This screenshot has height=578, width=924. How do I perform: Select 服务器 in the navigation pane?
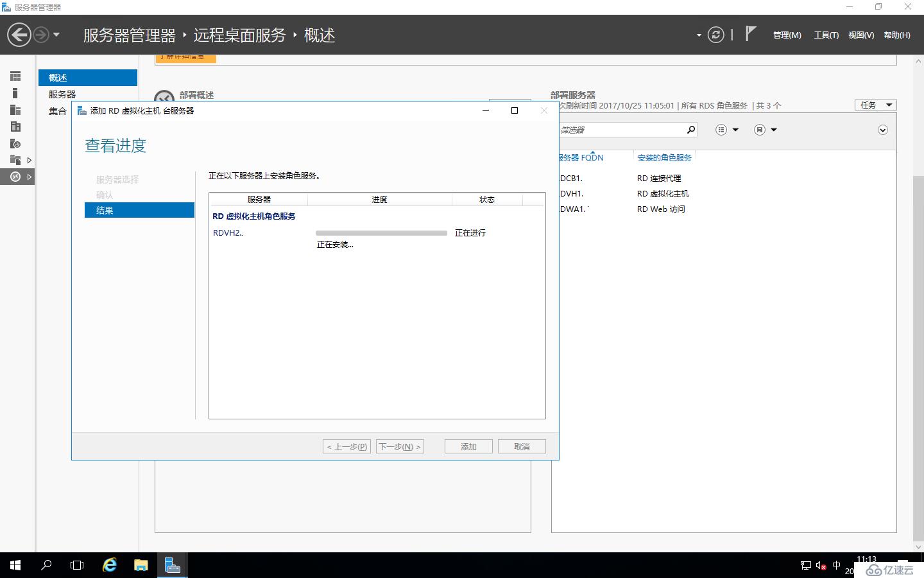coord(62,94)
